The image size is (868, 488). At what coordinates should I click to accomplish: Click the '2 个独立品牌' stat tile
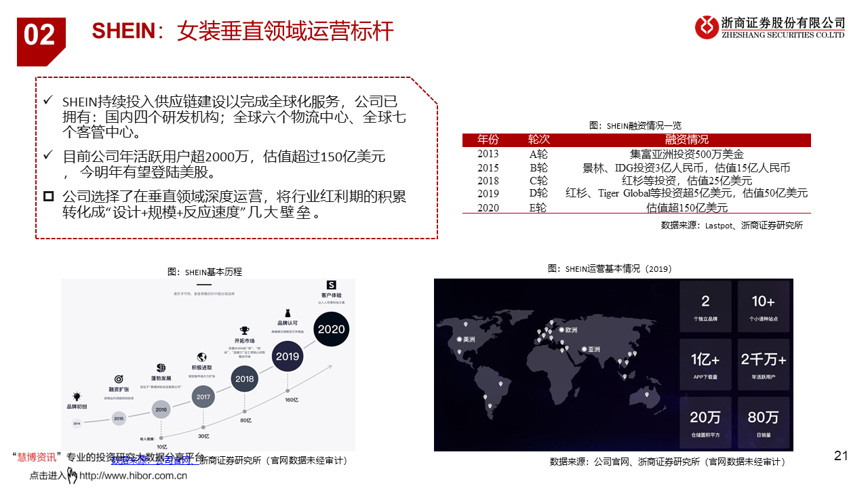pos(705,306)
